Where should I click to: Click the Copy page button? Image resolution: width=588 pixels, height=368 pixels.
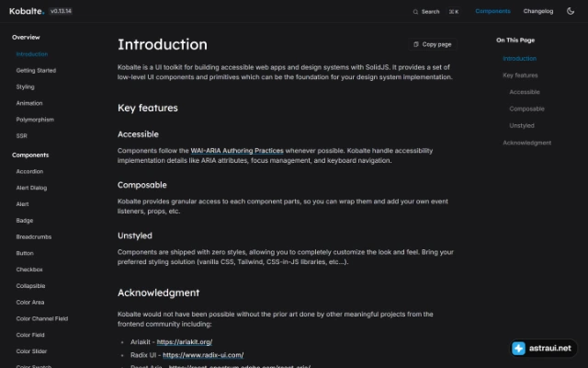tap(433, 44)
